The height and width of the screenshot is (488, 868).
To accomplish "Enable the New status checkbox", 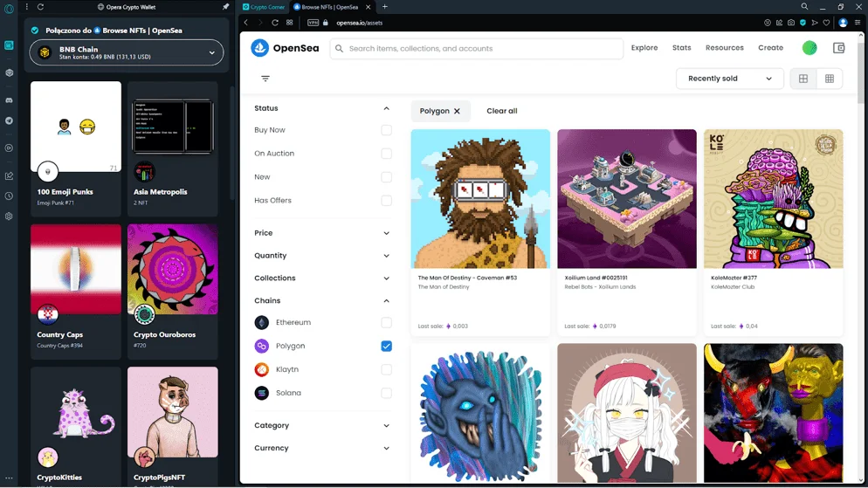I will 386,177.
